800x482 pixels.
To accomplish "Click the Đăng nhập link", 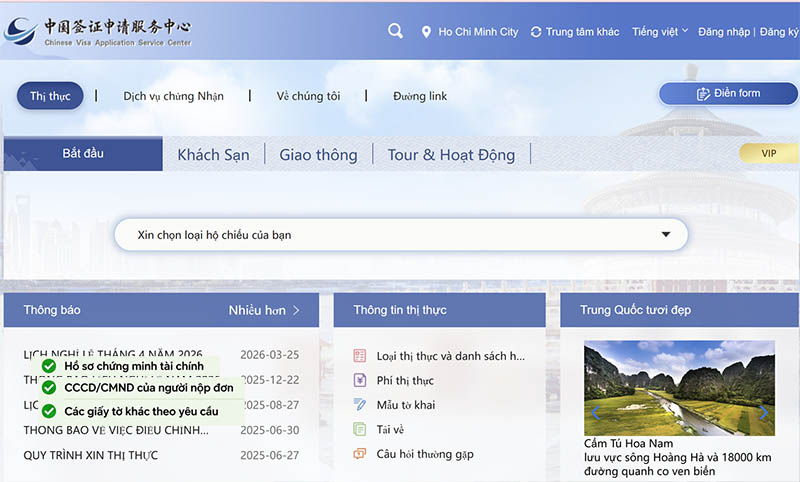I will point(724,32).
